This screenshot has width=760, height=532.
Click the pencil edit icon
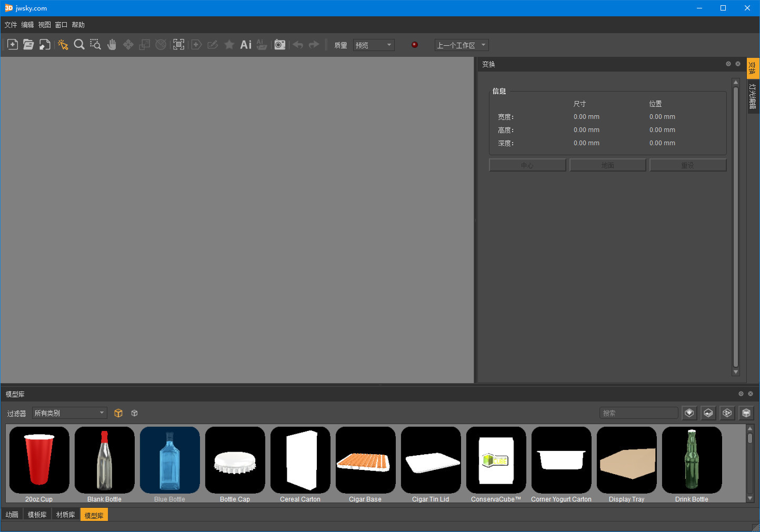coord(213,45)
